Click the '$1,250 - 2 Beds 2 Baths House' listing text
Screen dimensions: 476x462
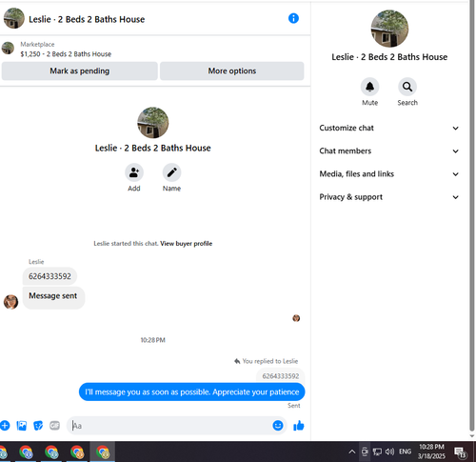(x=66, y=54)
